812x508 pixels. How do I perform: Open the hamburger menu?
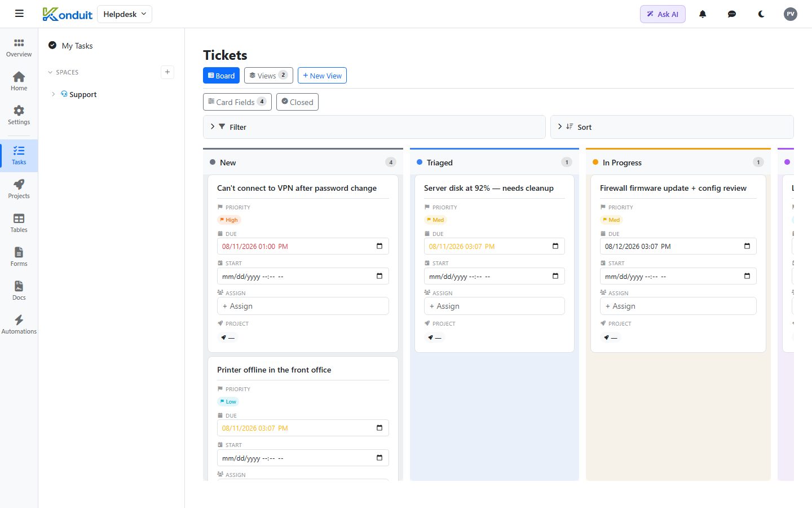(x=19, y=14)
